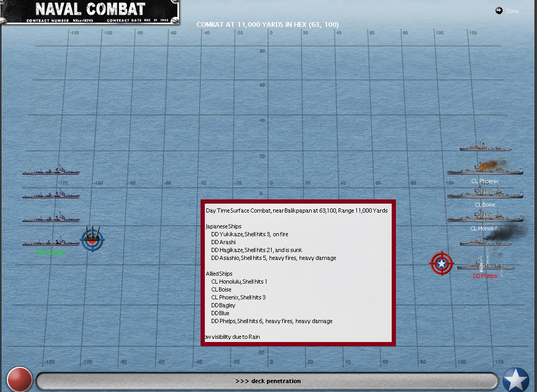Click the NAVAL COMBAT title plate
The image size is (537, 392).
[89, 12]
